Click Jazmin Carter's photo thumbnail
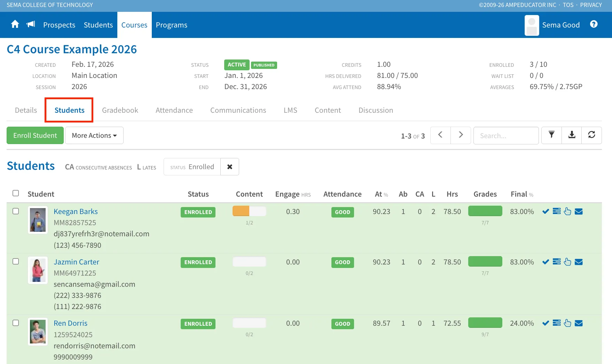Image resolution: width=612 pixels, height=364 pixels. coord(38,270)
